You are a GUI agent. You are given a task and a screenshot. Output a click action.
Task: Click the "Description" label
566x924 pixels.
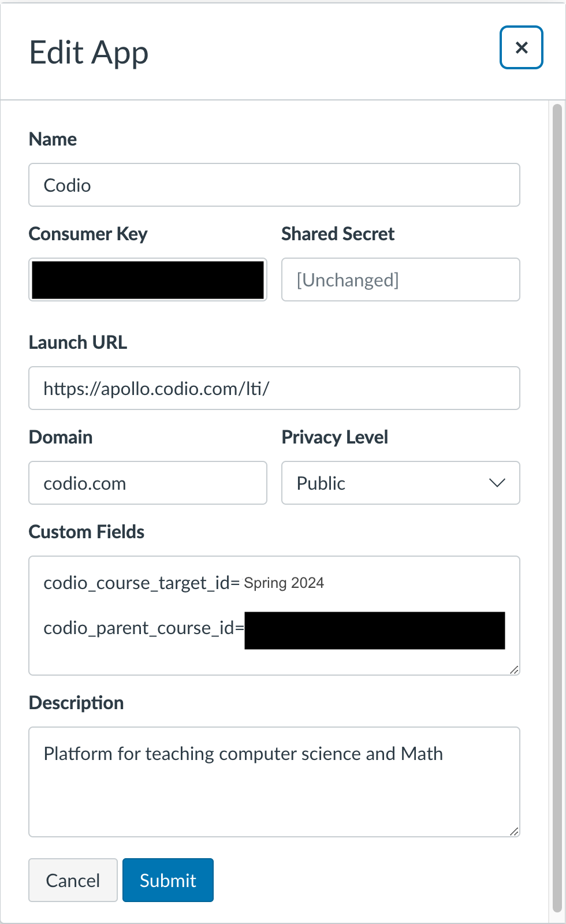(76, 703)
